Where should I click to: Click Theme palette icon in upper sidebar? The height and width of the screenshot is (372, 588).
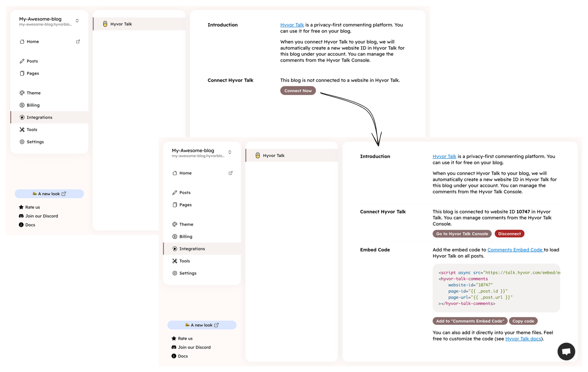(x=22, y=93)
